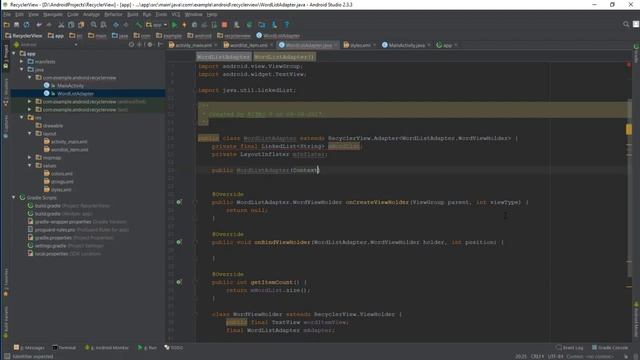Open the app run configuration dropdown
The image size is (640, 360).
[x=157, y=25]
